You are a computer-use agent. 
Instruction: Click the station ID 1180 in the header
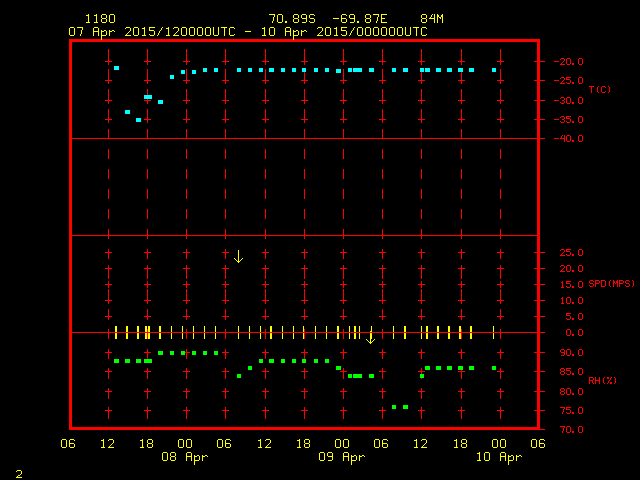[100, 19]
